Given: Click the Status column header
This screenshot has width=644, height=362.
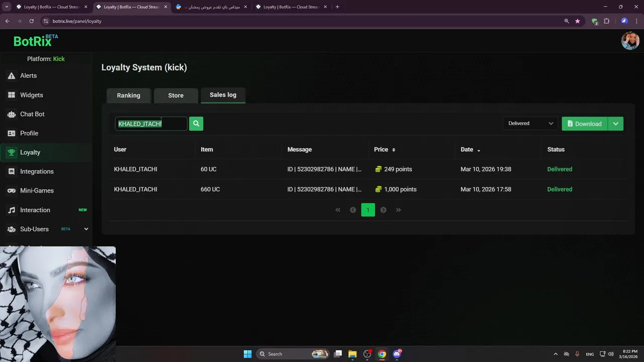Looking at the screenshot, I should coord(556,149).
